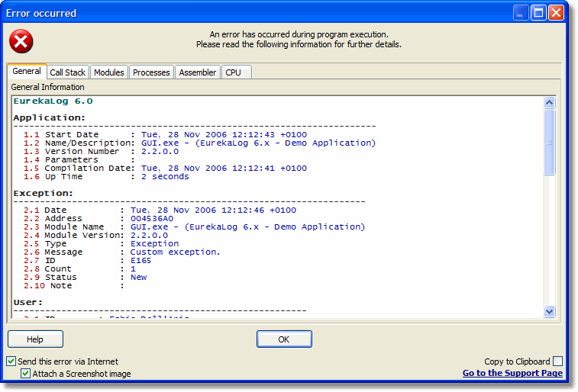Switch to the Assembler tab
The width and height of the screenshot is (578, 392).
point(198,72)
